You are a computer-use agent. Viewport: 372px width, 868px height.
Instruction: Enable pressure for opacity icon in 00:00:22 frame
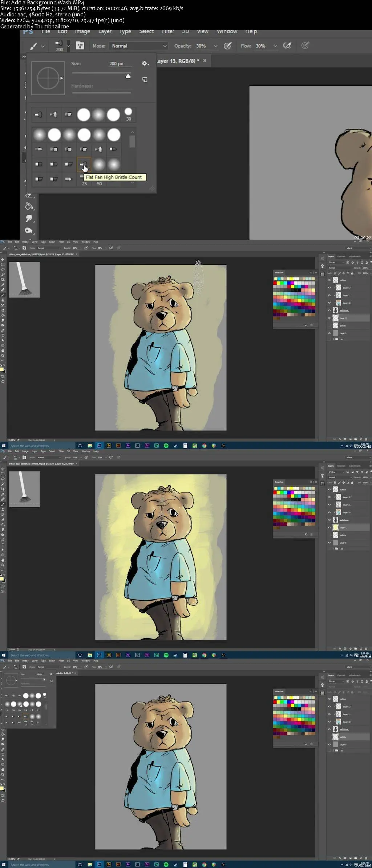click(x=228, y=46)
